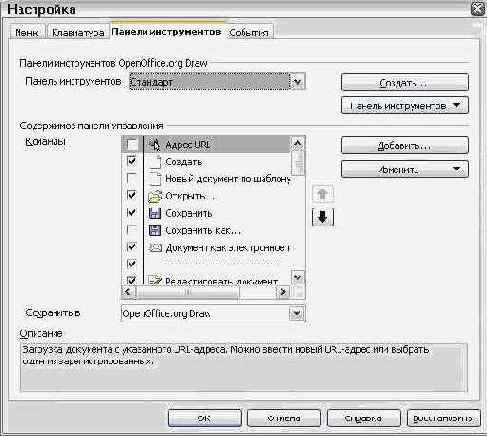This screenshot has width=487, height=436.
Task: Click the Отмена button
Action: pyautogui.click(x=284, y=418)
